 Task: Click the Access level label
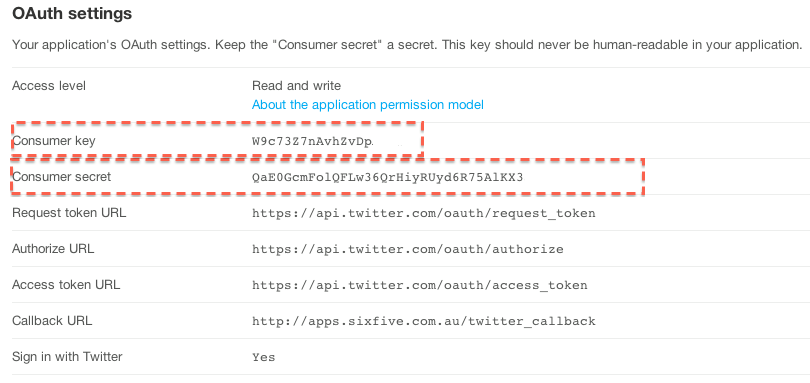click(49, 85)
